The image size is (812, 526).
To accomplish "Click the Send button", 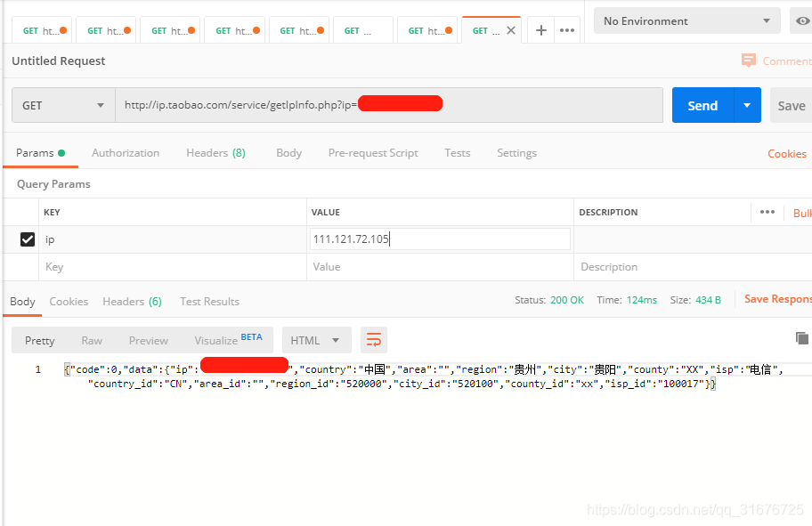I will tap(702, 105).
